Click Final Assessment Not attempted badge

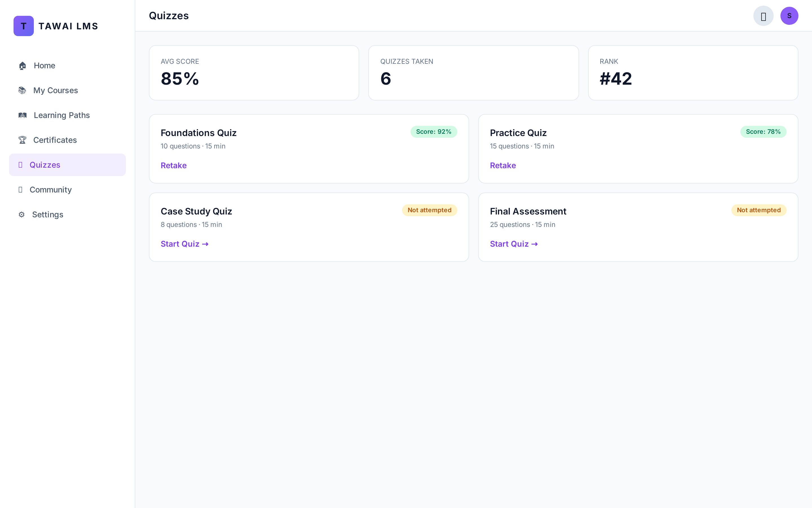pyautogui.click(x=759, y=210)
